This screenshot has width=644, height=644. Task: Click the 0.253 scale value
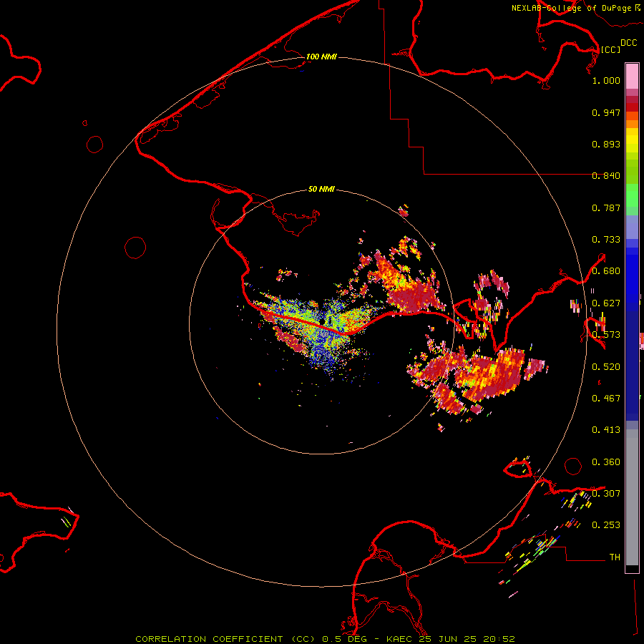tap(606, 525)
